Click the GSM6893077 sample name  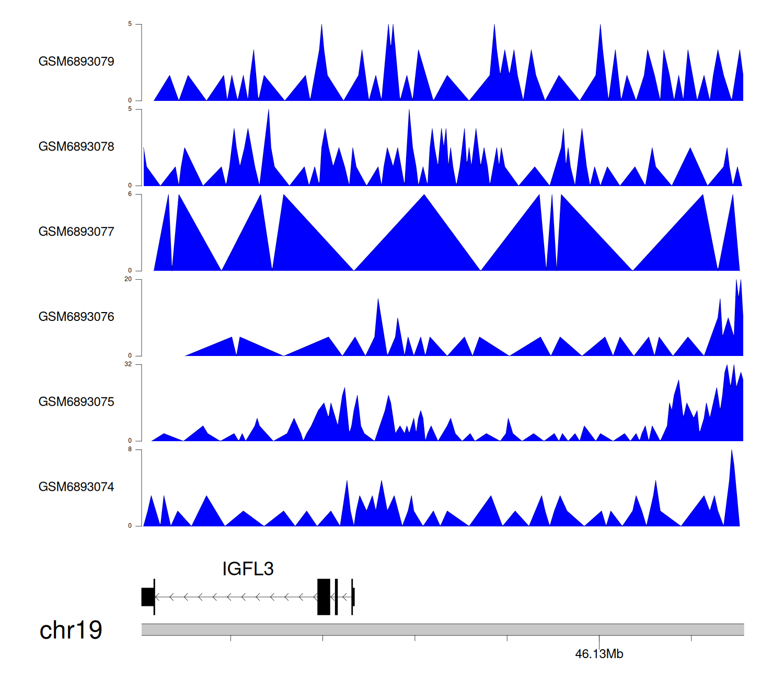tap(76, 232)
